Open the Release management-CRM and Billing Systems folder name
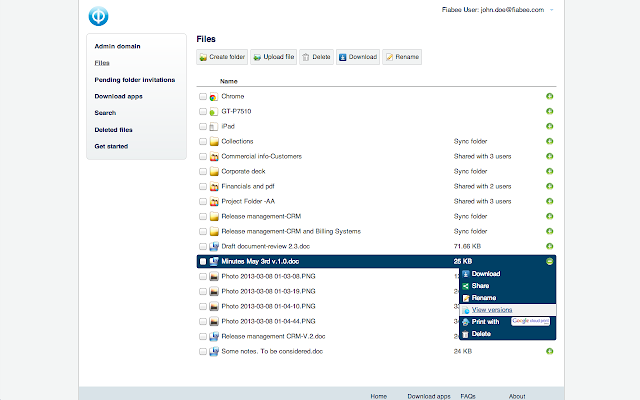This screenshot has width=640, height=400. coord(291,231)
